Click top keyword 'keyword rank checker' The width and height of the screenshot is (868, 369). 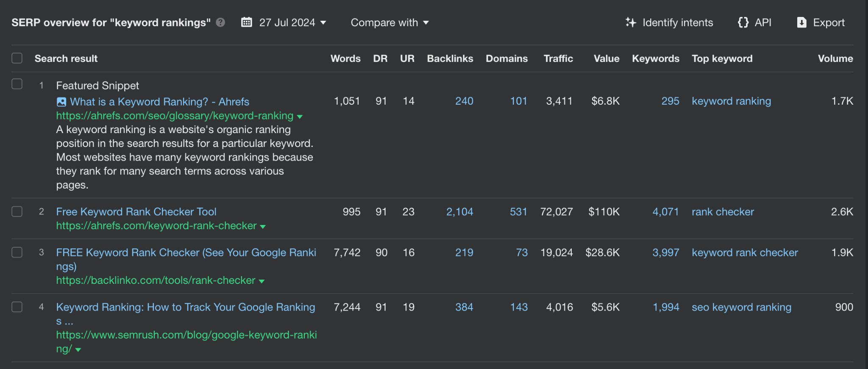[x=745, y=252]
